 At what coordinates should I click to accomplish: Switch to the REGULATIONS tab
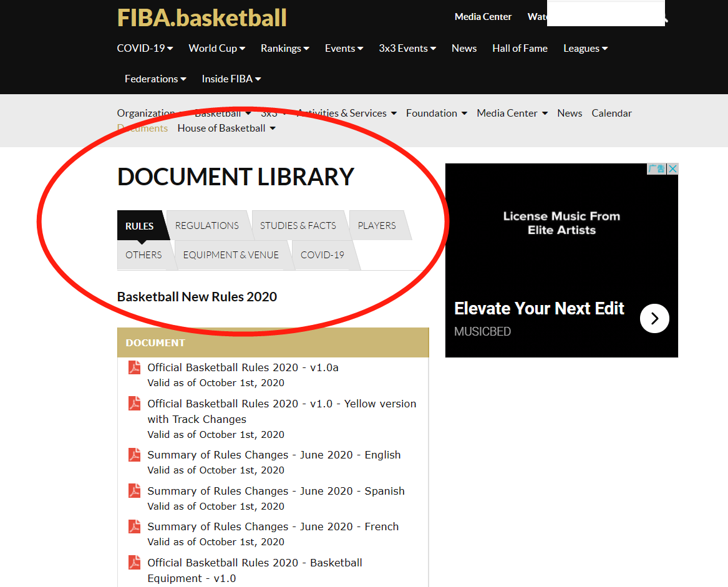(x=206, y=225)
